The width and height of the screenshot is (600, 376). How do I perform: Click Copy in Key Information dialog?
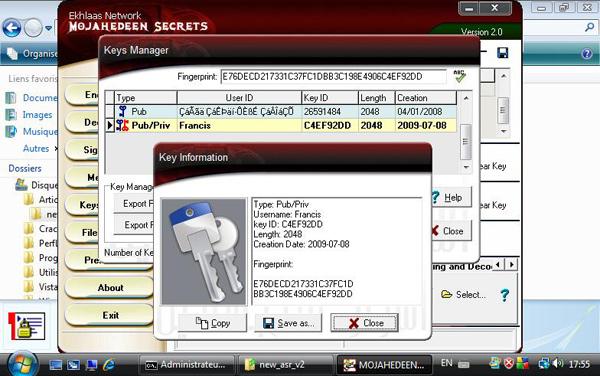pos(212,323)
